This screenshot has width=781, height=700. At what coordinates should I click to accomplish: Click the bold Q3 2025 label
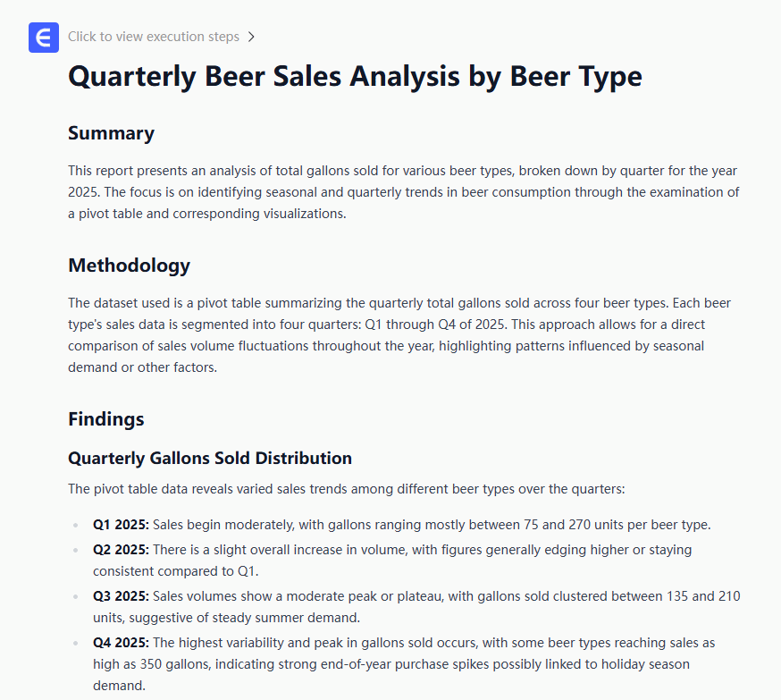pos(121,596)
